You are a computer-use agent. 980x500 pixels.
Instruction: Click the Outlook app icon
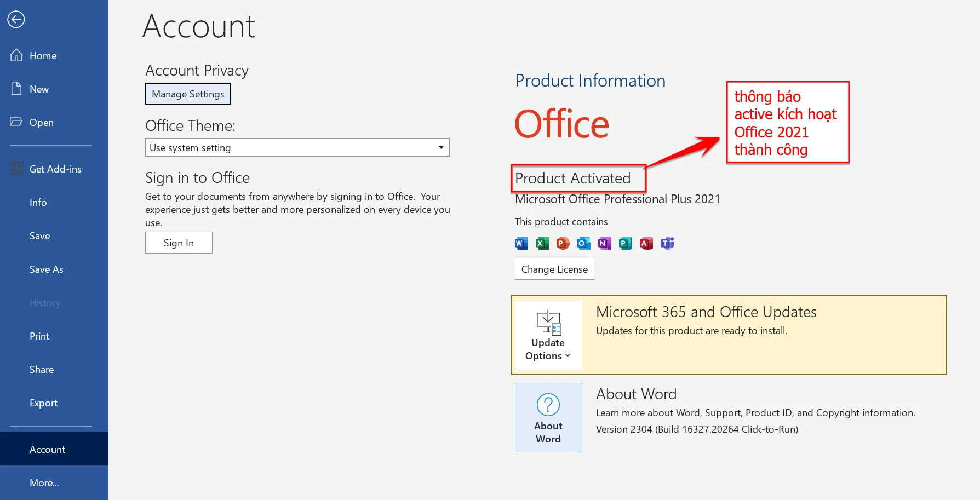pyautogui.click(x=583, y=243)
